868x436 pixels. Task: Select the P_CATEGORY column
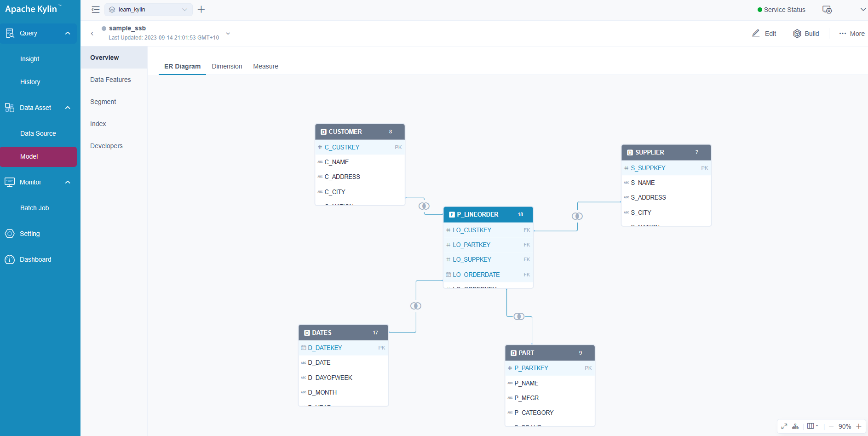(x=550, y=413)
